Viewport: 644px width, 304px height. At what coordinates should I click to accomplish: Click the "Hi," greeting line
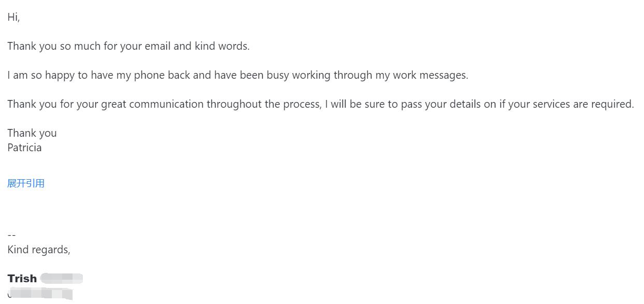[13, 17]
